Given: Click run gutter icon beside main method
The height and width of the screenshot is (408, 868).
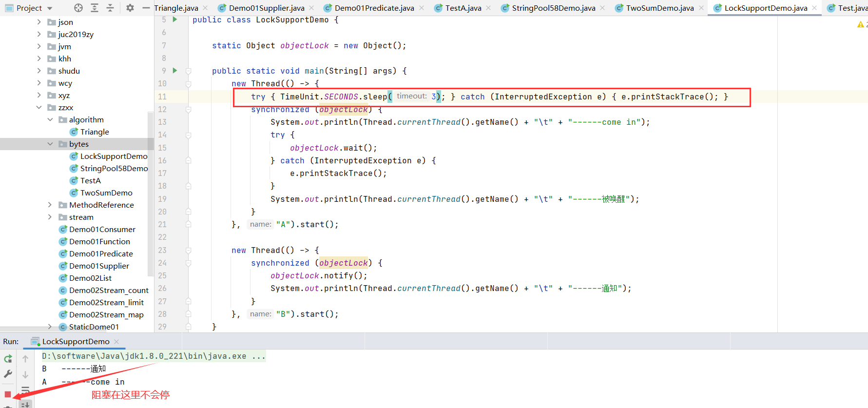Looking at the screenshot, I should point(175,71).
